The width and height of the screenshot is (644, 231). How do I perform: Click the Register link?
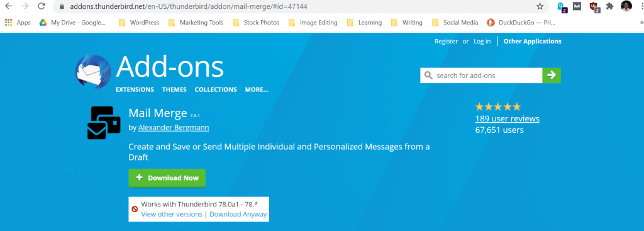pos(446,41)
